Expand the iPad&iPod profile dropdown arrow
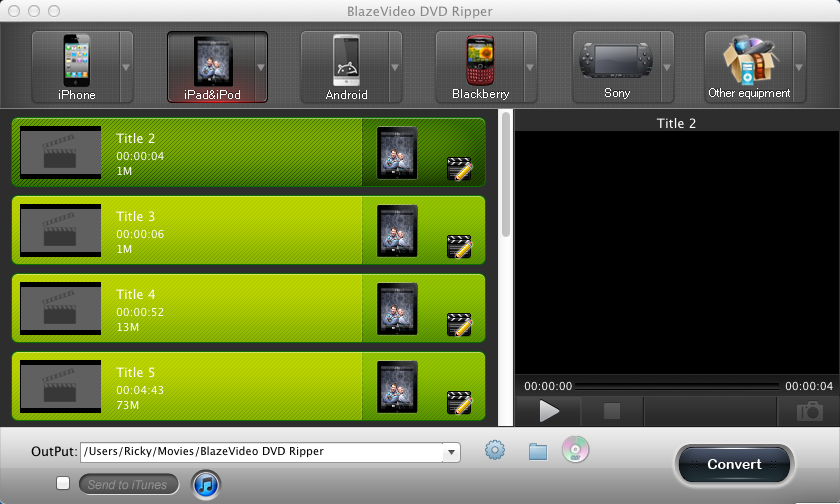Image resolution: width=840 pixels, height=504 pixels. (261, 67)
